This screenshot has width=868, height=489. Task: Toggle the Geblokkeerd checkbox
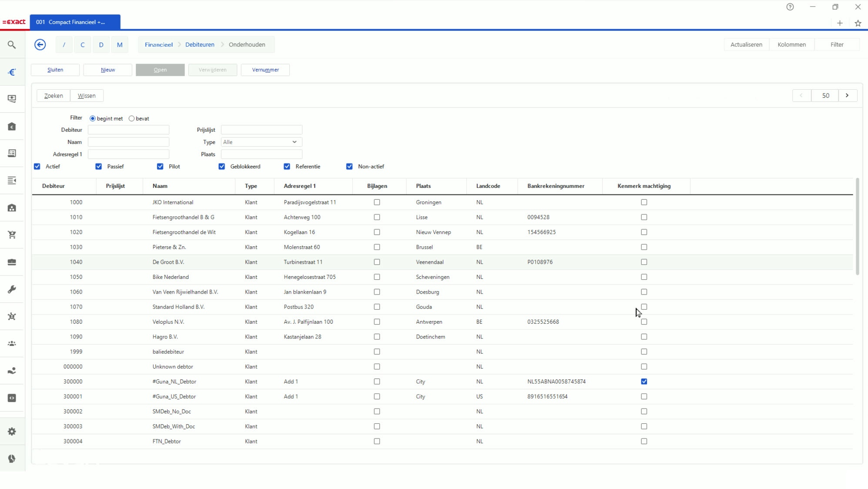[222, 166]
